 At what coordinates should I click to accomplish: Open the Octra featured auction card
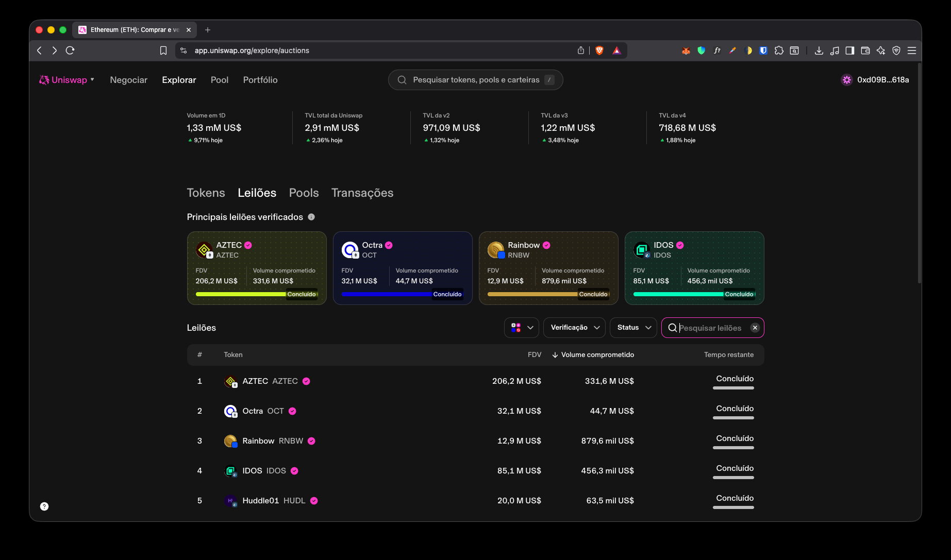click(403, 268)
